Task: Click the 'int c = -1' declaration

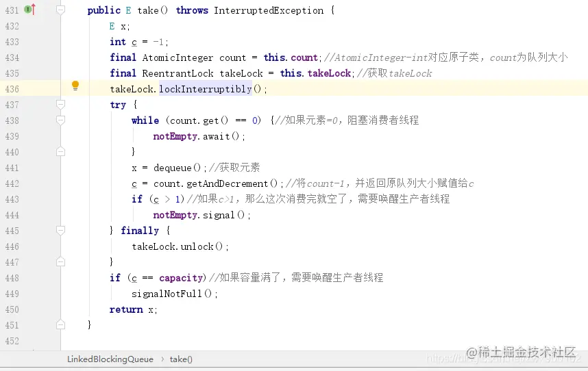Action: click(x=138, y=42)
